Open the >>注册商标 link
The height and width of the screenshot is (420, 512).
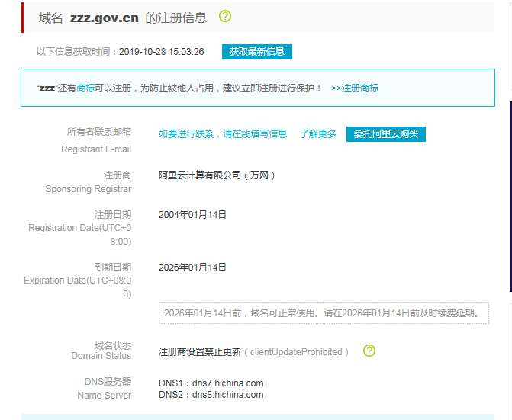[x=355, y=88]
